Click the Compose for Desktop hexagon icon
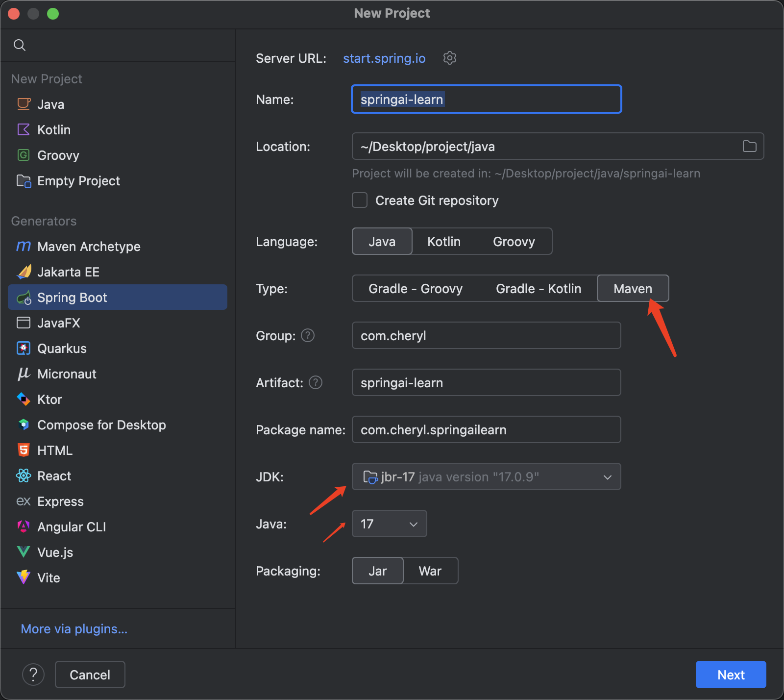Screen dimensions: 784x700 pos(24,425)
